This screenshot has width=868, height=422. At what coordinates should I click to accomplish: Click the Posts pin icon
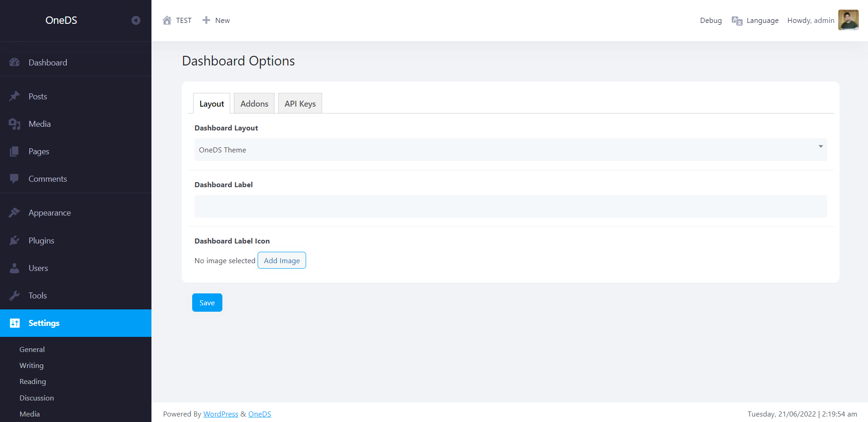[x=15, y=96]
